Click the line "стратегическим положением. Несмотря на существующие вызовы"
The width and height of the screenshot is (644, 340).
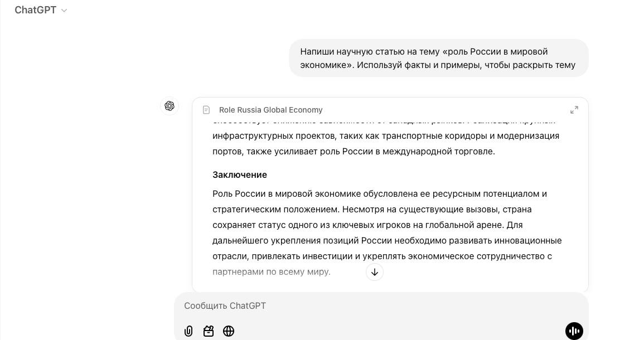tap(372, 210)
